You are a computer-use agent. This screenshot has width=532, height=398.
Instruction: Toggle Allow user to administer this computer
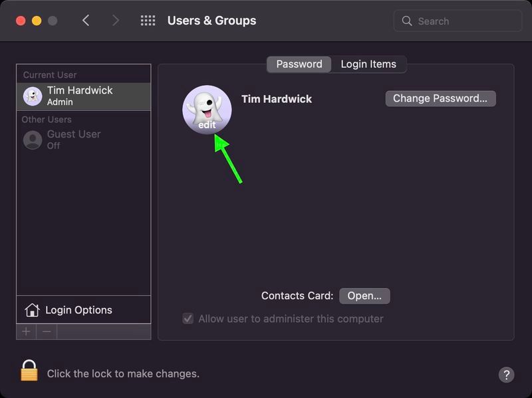pyautogui.click(x=188, y=319)
